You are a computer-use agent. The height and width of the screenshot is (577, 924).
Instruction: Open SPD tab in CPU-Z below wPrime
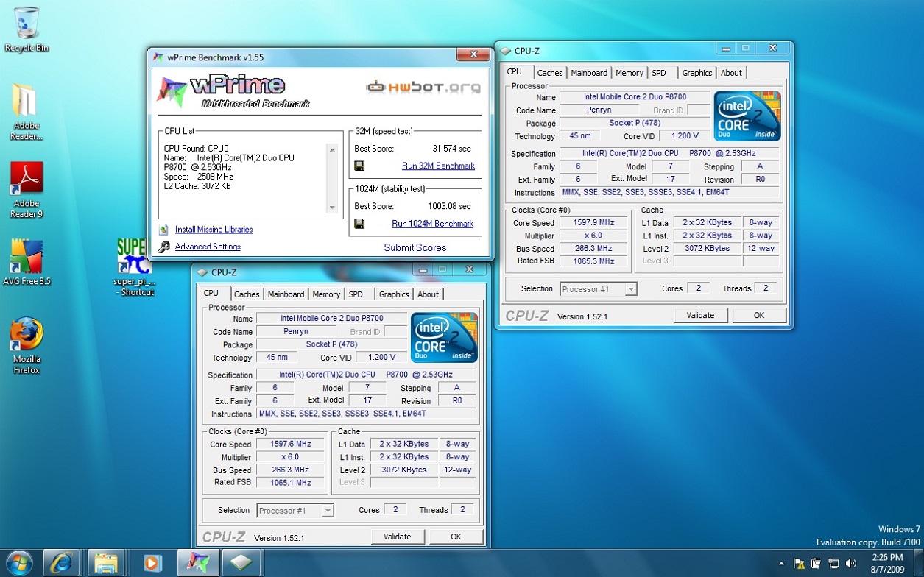(x=356, y=294)
